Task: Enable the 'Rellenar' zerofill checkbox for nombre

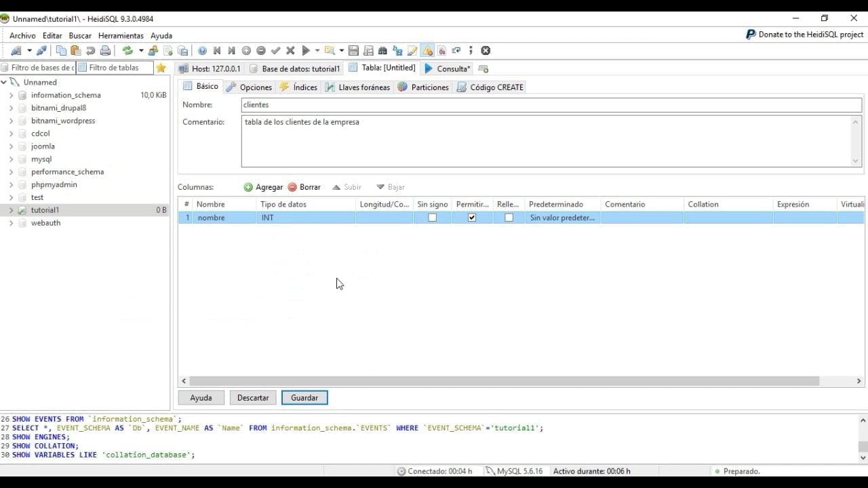Action: [x=509, y=218]
